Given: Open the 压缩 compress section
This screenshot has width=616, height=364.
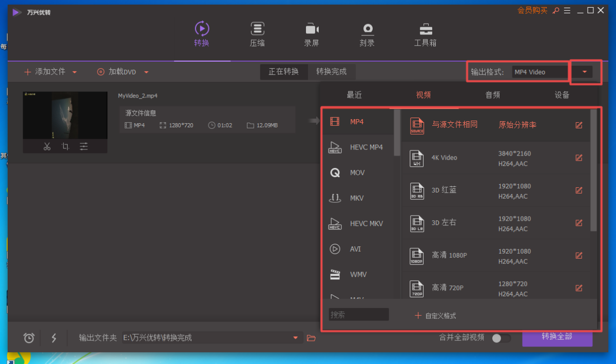Looking at the screenshot, I should tap(257, 34).
